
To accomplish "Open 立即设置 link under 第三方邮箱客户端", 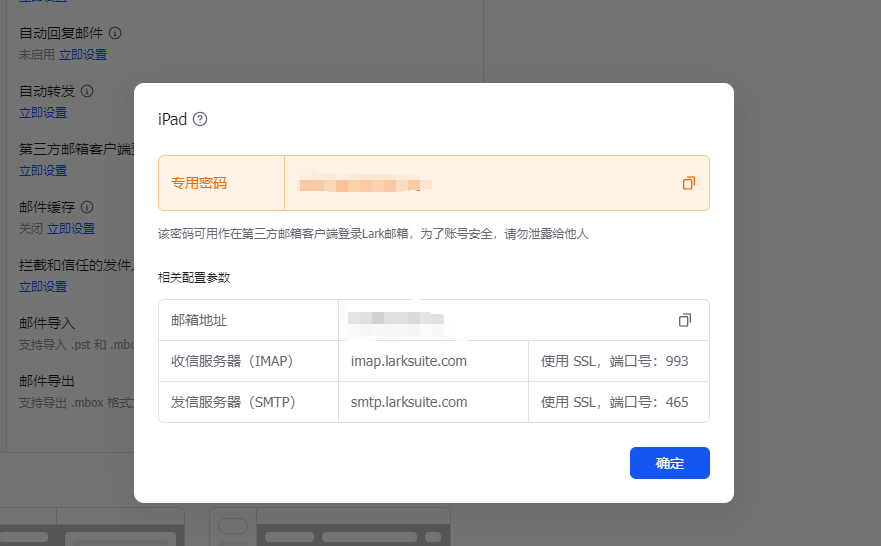I will pyautogui.click(x=43, y=171).
